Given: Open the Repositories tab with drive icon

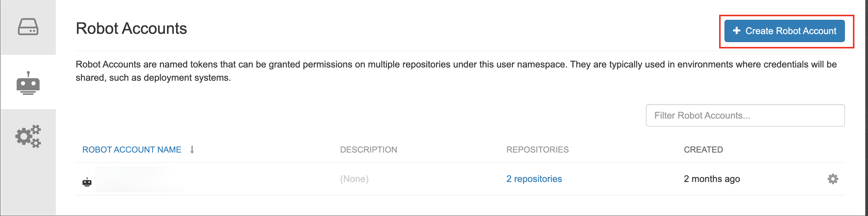Looking at the screenshot, I should click(x=28, y=27).
